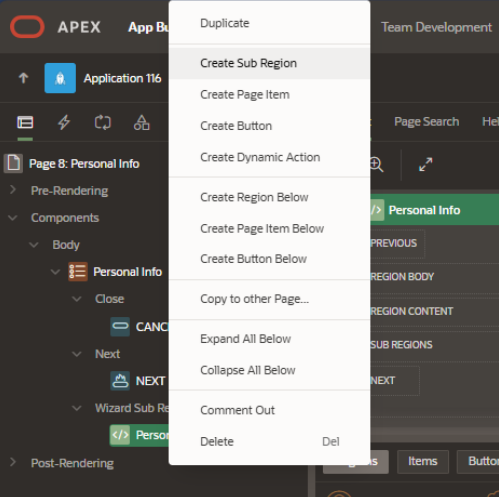Switch to Dynamic Actions lightning tab

pyautogui.click(x=64, y=122)
